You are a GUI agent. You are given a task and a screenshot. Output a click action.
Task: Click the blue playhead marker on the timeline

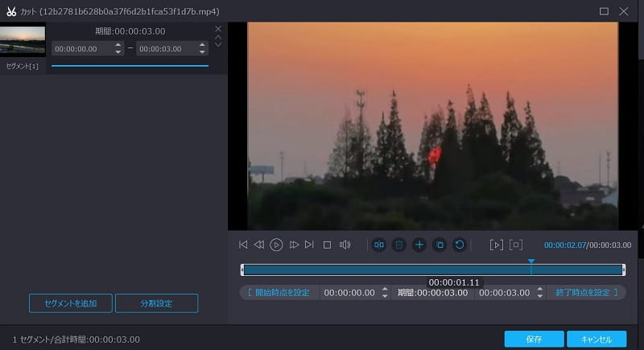coord(531,262)
